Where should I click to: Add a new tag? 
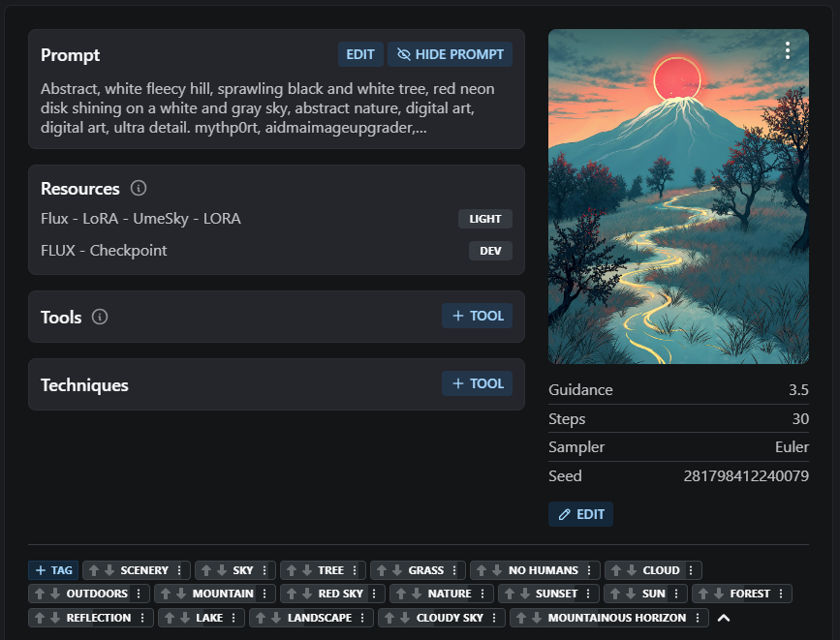click(53, 570)
